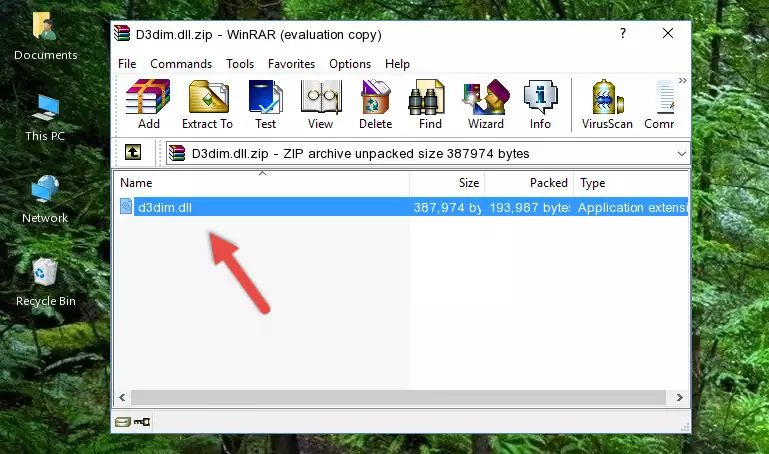Click the password key icon in status bar
Viewport: 769px width, 454px height.
click(x=142, y=422)
